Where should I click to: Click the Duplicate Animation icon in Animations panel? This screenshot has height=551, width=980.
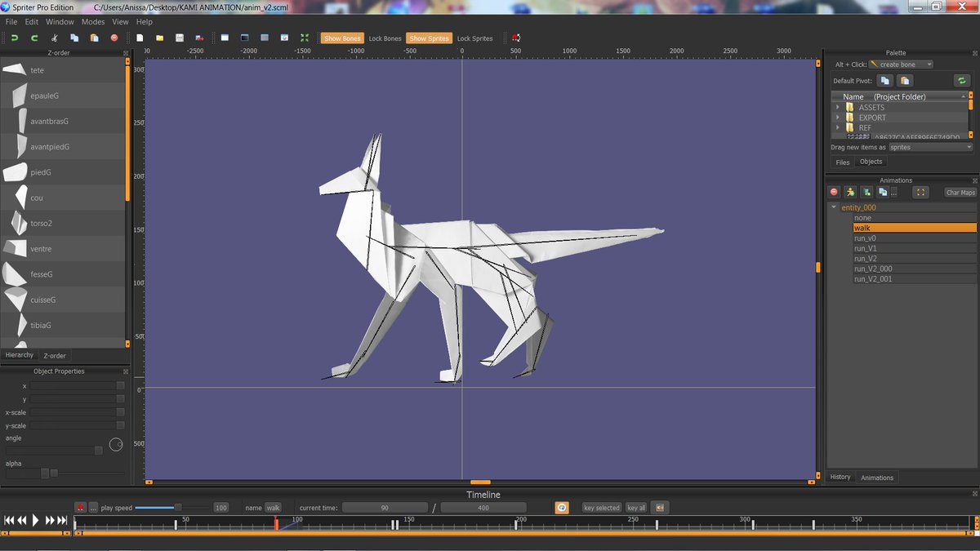884,192
